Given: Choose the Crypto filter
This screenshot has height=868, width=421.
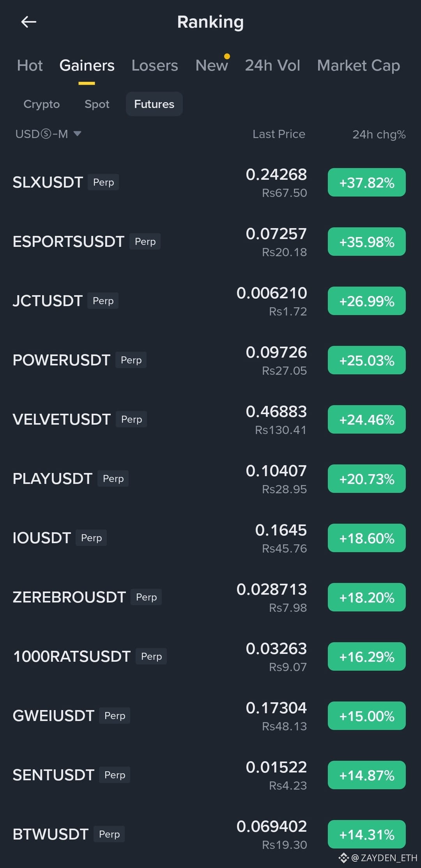Looking at the screenshot, I should [42, 104].
